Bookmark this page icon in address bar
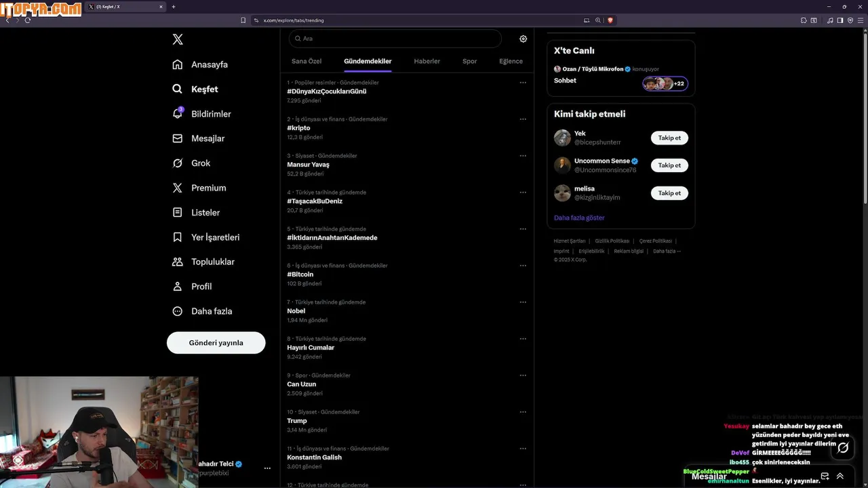This screenshot has width=868, height=488. 243,20
